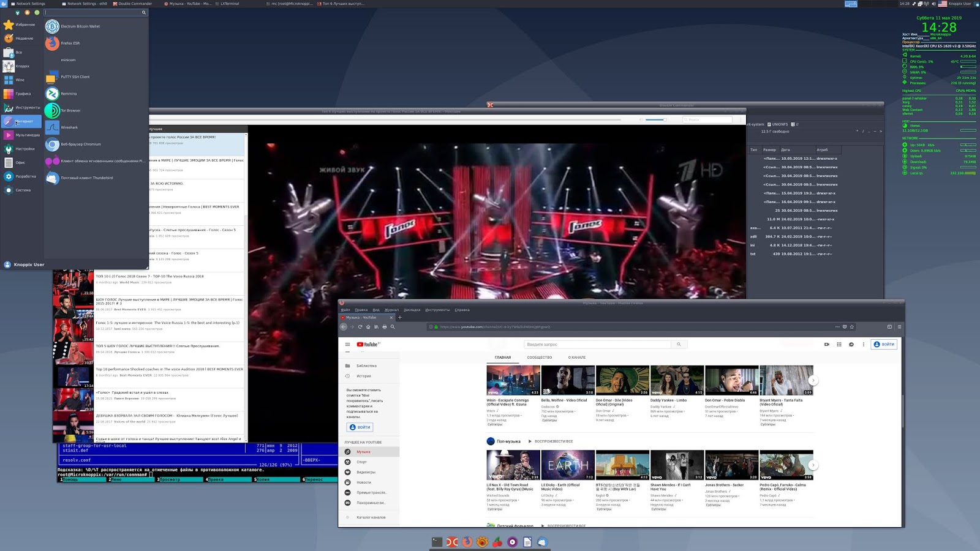Click the ВОЙТИ sign-in button in YouTube header

click(x=884, y=345)
